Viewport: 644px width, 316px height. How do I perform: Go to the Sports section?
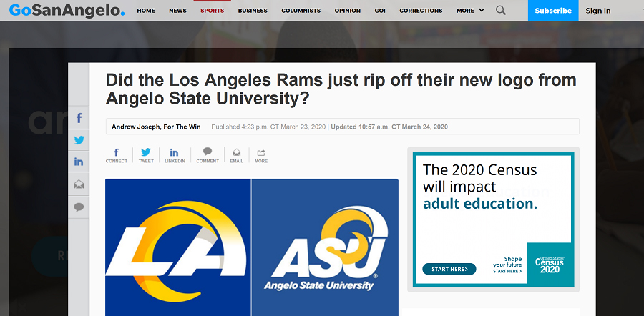tap(213, 11)
